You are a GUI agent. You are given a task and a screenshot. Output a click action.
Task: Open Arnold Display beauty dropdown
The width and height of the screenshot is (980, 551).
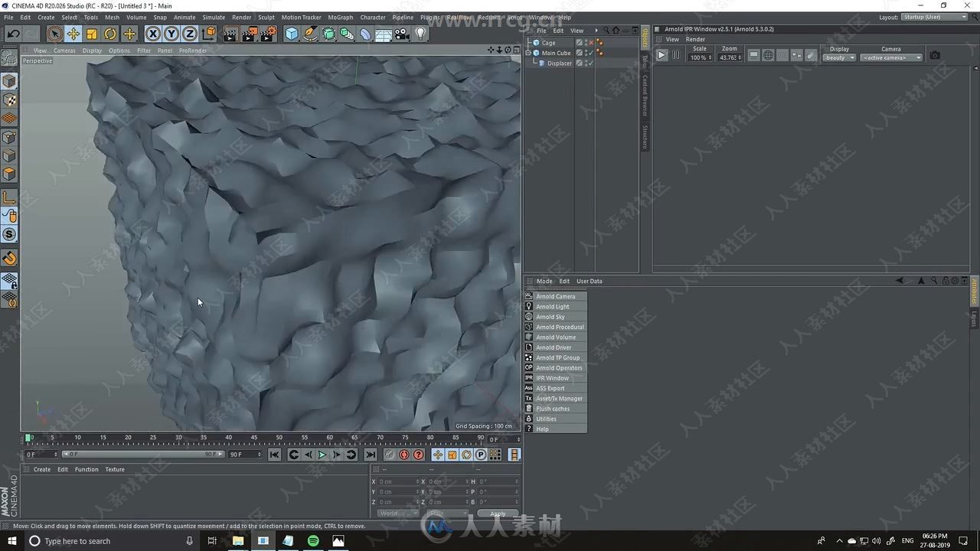click(x=839, y=57)
